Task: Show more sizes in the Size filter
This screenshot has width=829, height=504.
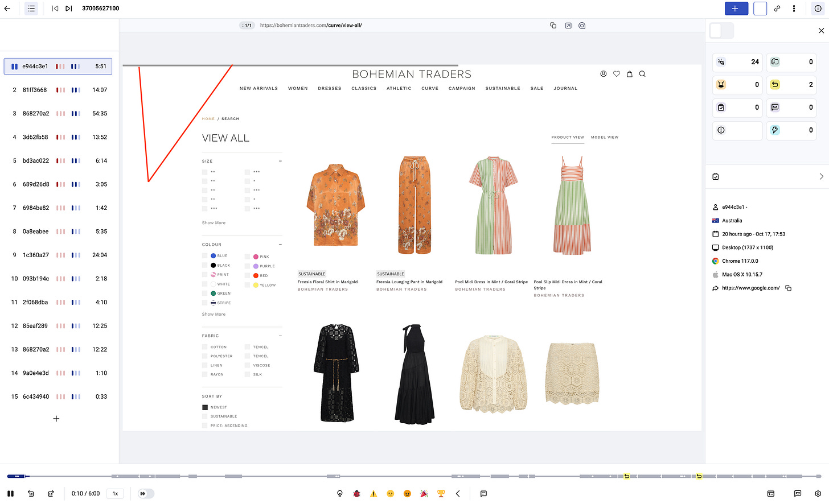Action: [214, 223]
